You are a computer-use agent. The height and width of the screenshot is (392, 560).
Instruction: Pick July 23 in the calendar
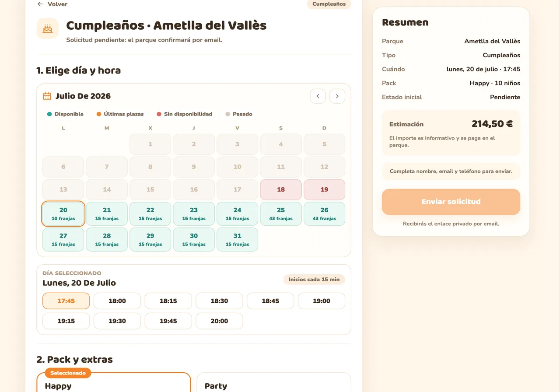pyautogui.click(x=194, y=214)
